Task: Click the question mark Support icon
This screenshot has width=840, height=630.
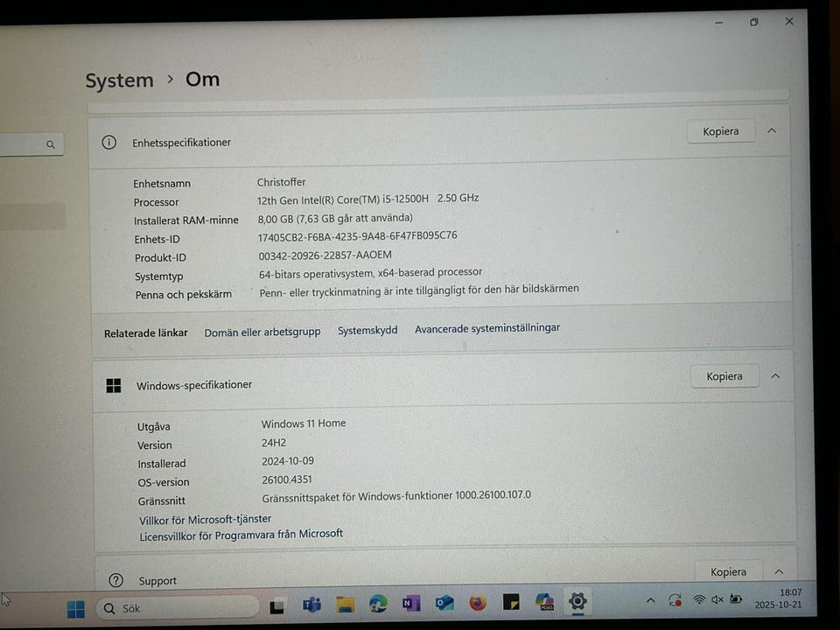Action: [115, 580]
